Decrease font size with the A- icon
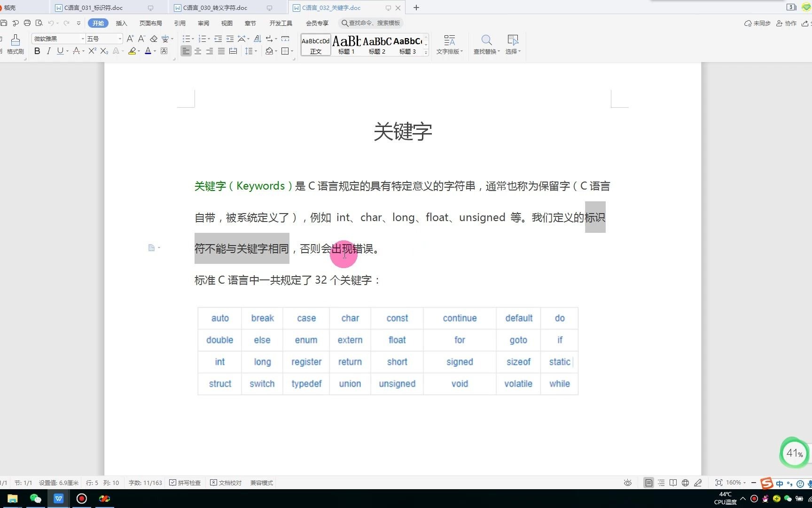Viewport: 812px width, 508px height. 141,39
